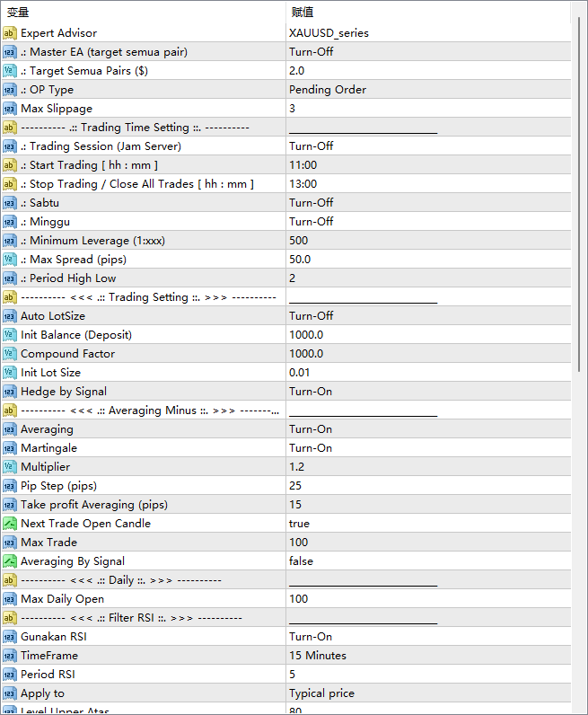Click the decimal icon beside Init Lot Size
This screenshot has height=715, width=588.
click(10, 373)
